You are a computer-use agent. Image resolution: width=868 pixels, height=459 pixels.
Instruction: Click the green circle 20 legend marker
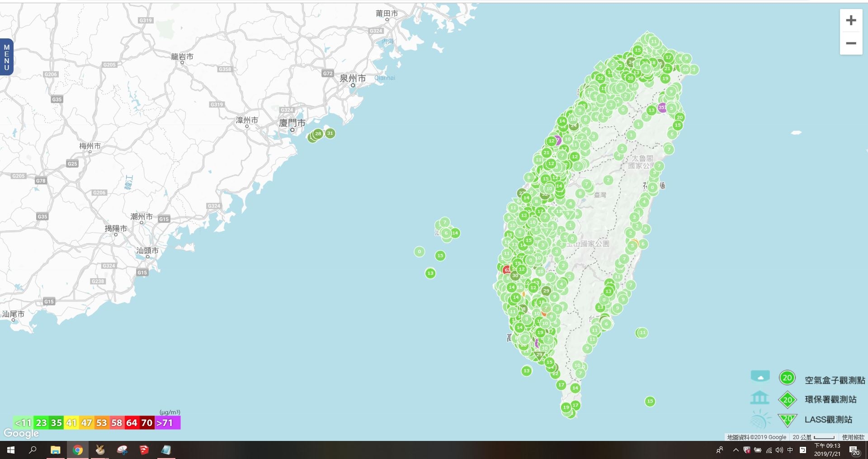point(787,378)
